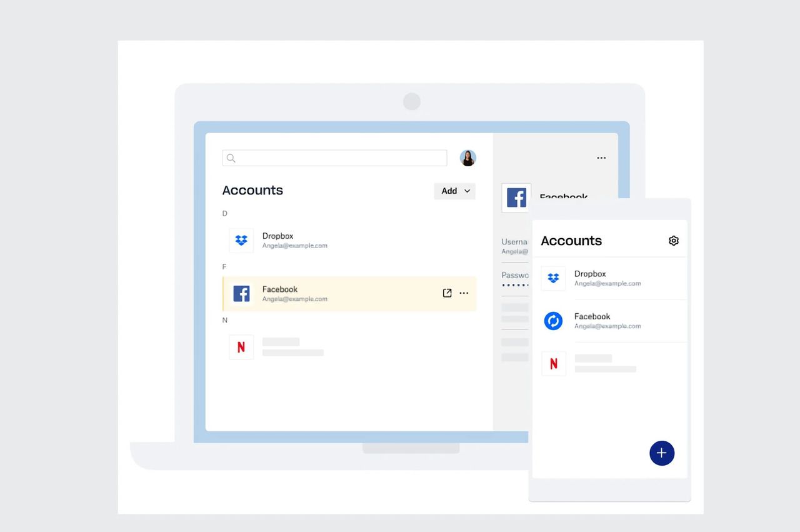The height and width of the screenshot is (532, 800).
Task: Open the detail panel overflow menu
Action: point(601,158)
